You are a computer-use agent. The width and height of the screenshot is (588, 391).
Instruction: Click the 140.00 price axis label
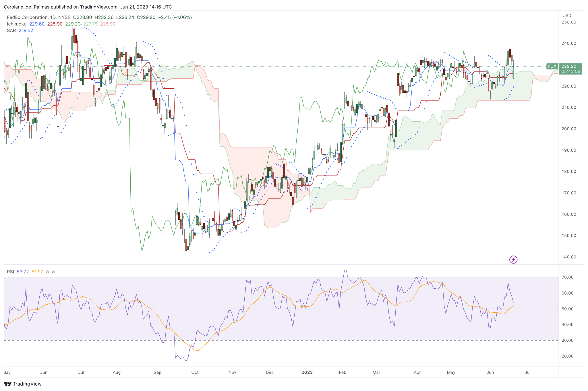(x=569, y=257)
